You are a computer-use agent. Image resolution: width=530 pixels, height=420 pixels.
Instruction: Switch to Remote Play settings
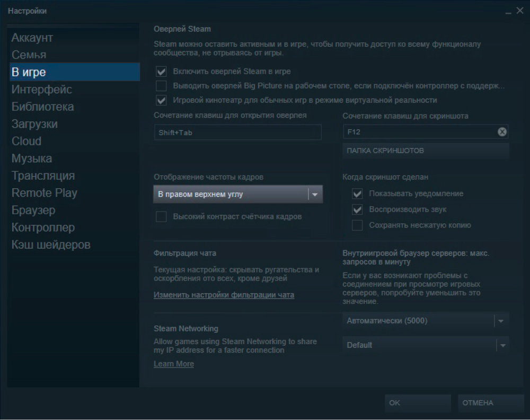74,192
